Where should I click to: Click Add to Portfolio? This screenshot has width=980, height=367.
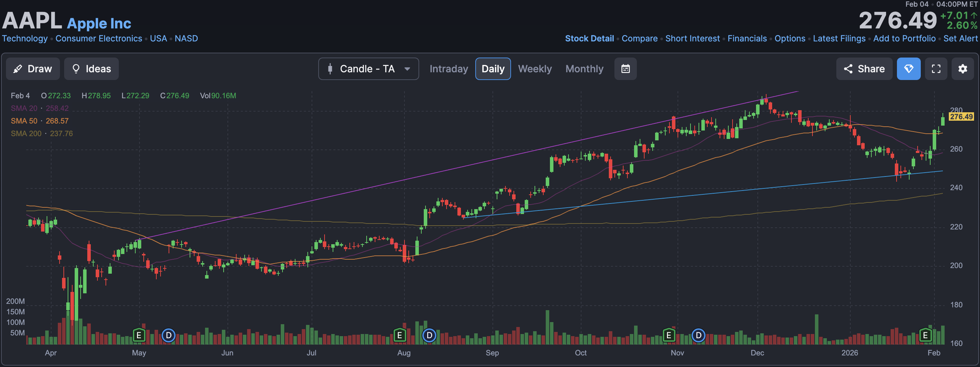[x=904, y=39]
